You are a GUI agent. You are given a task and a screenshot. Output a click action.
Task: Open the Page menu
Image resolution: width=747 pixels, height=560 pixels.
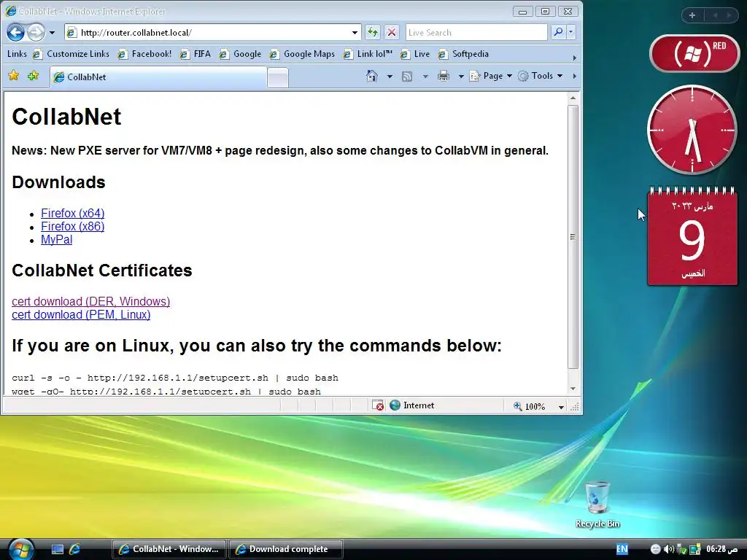click(x=491, y=76)
